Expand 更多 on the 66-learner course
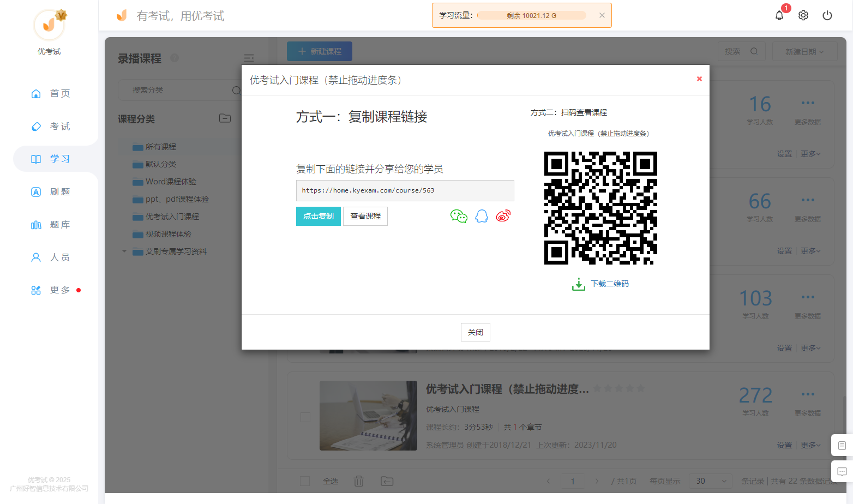Image resolution: width=853 pixels, height=504 pixels. pyautogui.click(x=810, y=251)
